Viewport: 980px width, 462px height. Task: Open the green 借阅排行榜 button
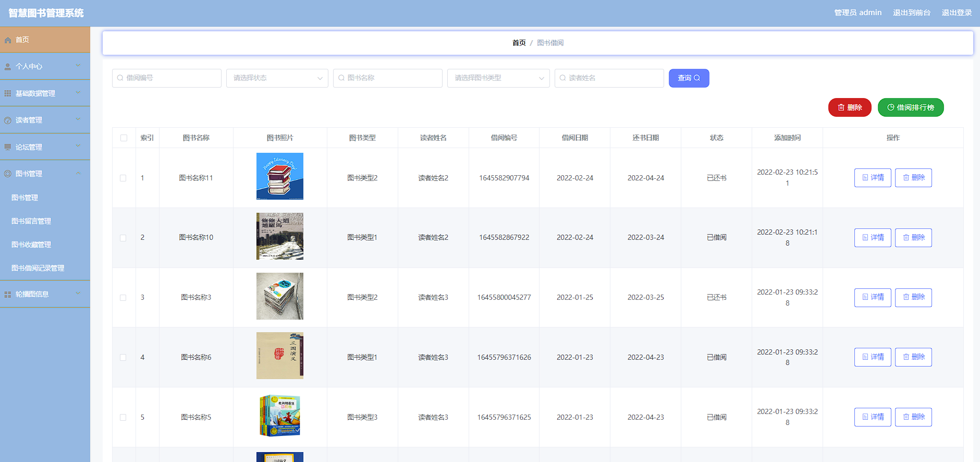[x=911, y=107]
